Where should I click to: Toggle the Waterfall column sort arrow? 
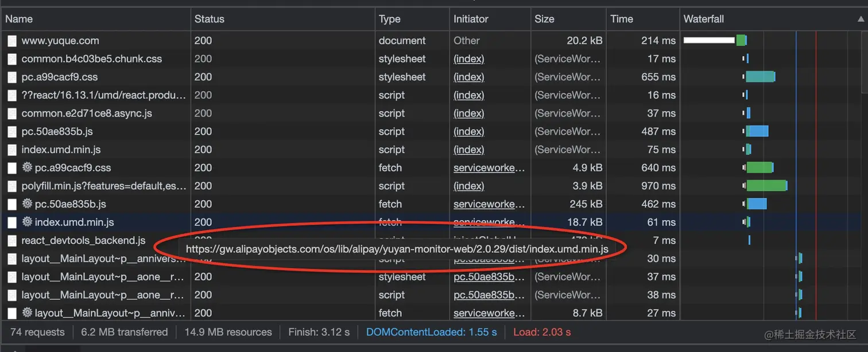(861, 19)
